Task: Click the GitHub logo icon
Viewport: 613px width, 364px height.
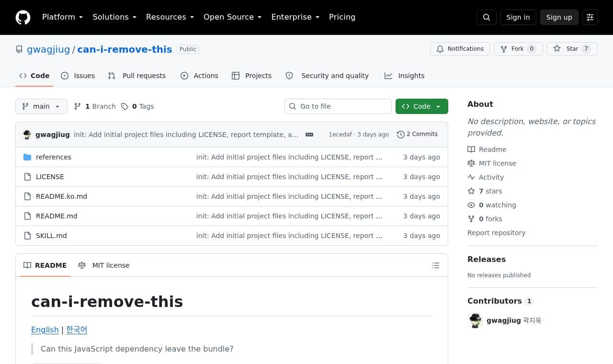Action: (23, 17)
